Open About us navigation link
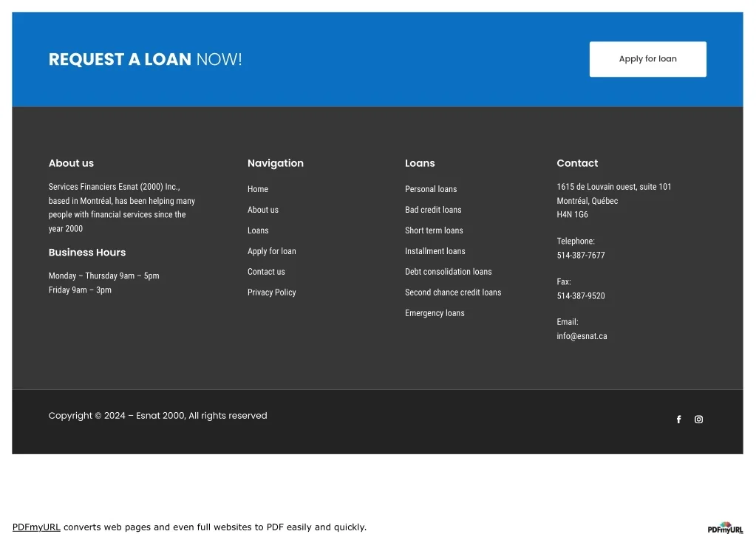The image size is (756, 534). [263, 210]
